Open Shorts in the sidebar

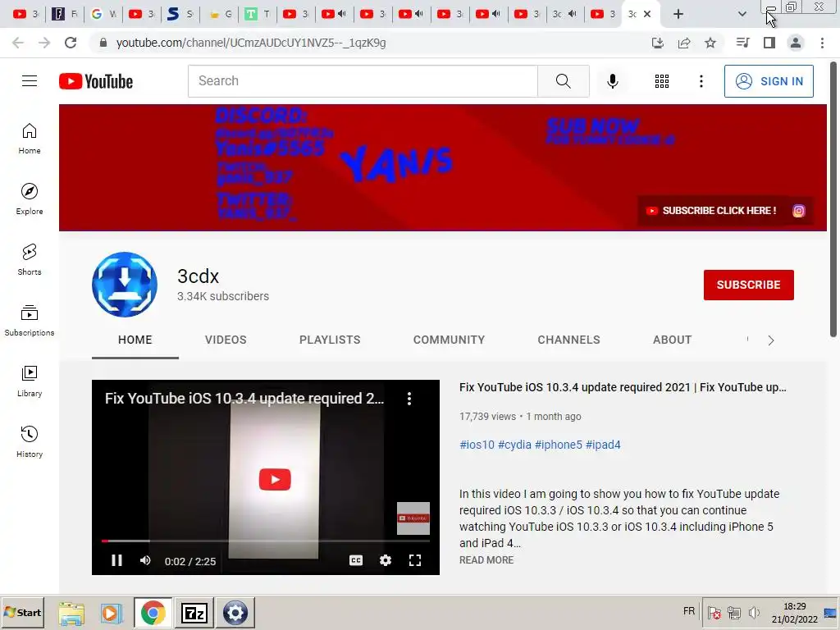(30, 259)
